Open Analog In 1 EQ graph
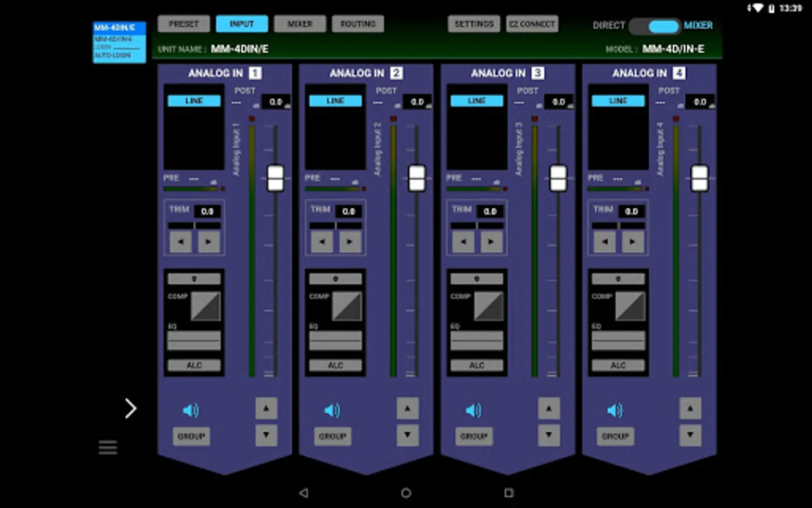Image resolution: width=812 pixels, height=508 pixels. [194, 341]
